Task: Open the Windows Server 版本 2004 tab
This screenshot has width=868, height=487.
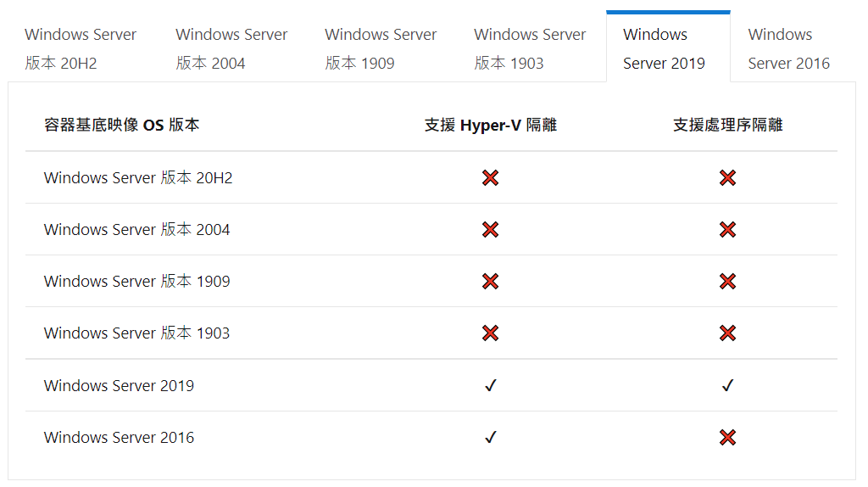Action: [x=231, y=48]
